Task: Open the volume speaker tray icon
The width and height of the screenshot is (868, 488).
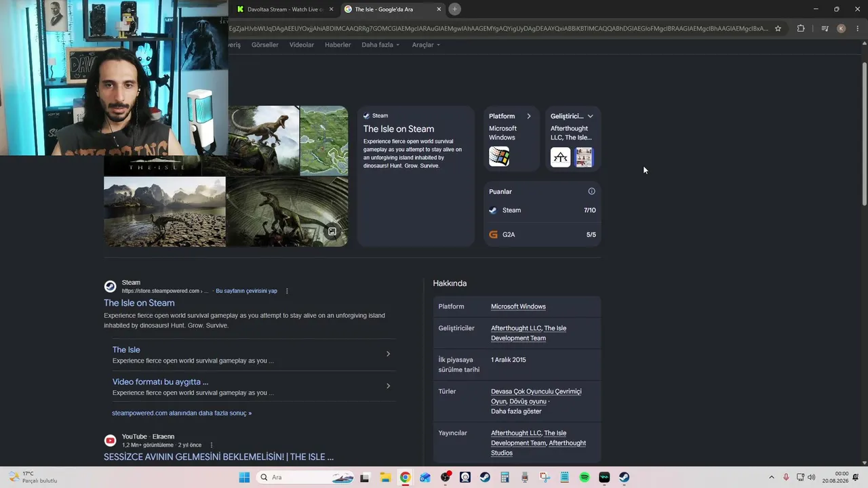Action: [x=812, y=477]
